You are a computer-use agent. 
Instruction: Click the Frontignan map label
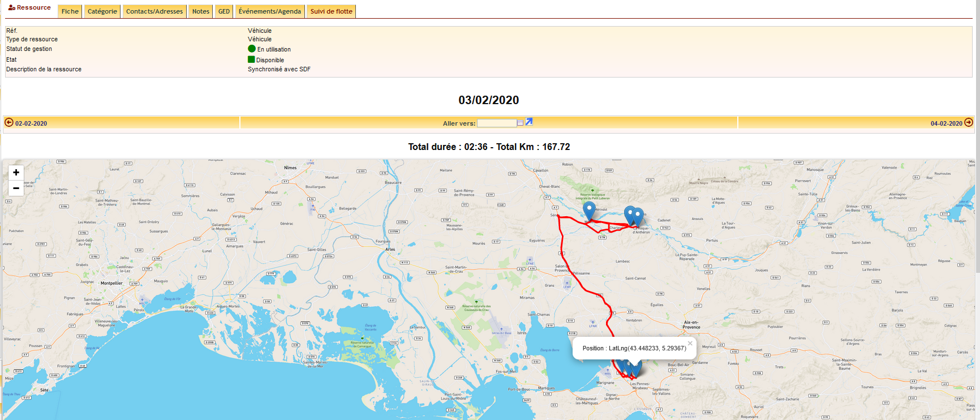(x=66, y=366)
